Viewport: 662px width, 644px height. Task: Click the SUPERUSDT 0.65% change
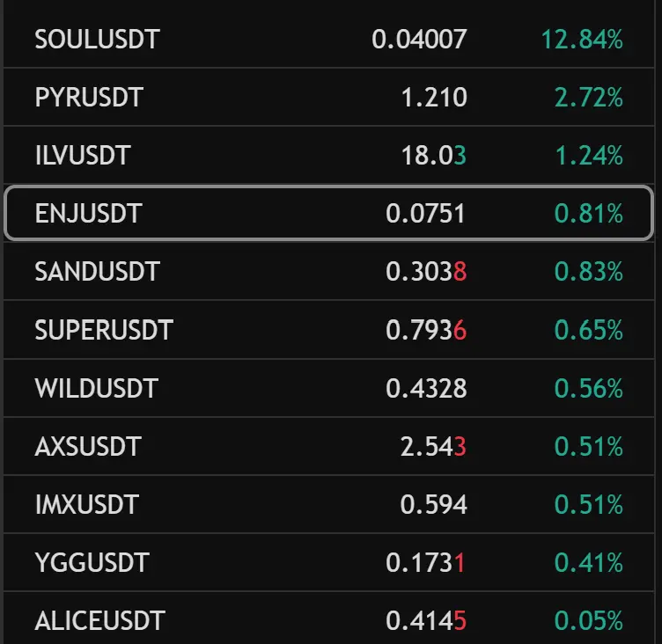589,330
